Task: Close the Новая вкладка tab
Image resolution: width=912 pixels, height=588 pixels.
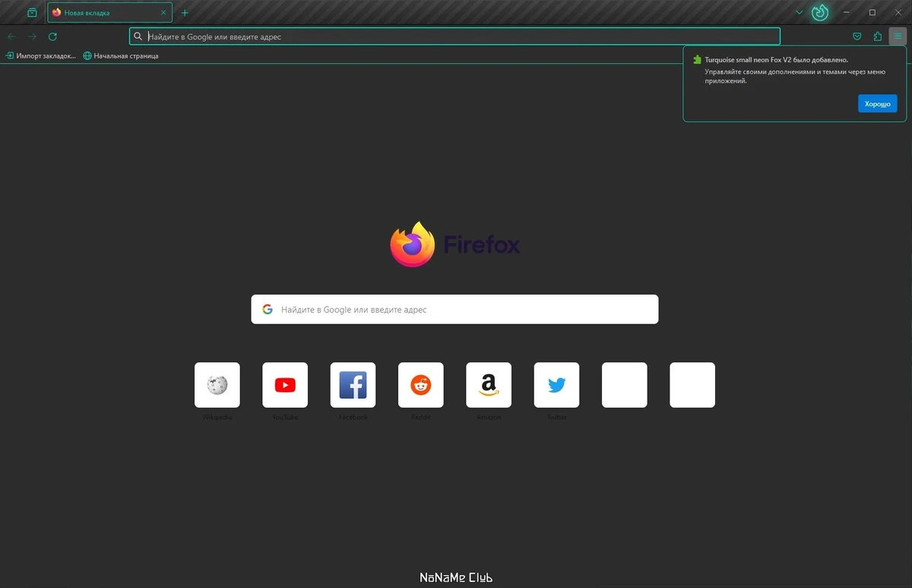Action: coord(163,12)
